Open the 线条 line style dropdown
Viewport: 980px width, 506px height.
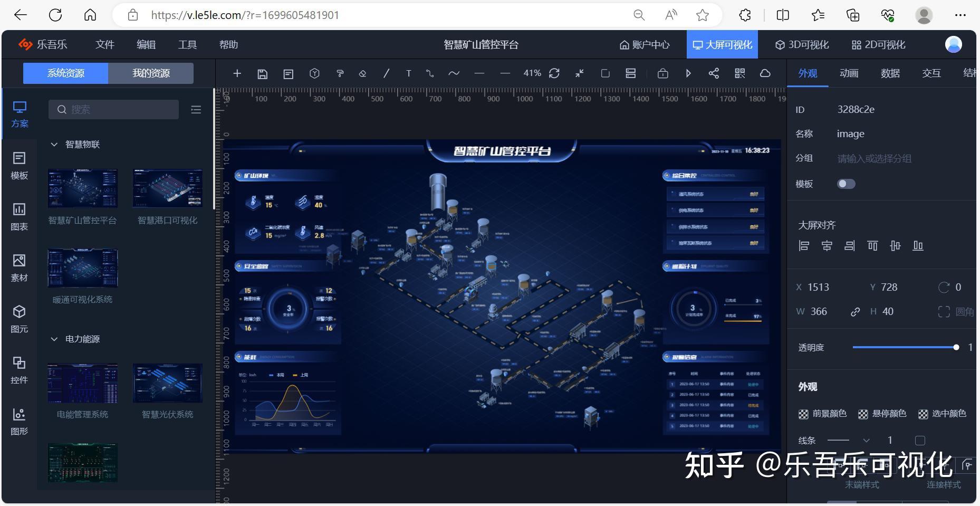866,440
